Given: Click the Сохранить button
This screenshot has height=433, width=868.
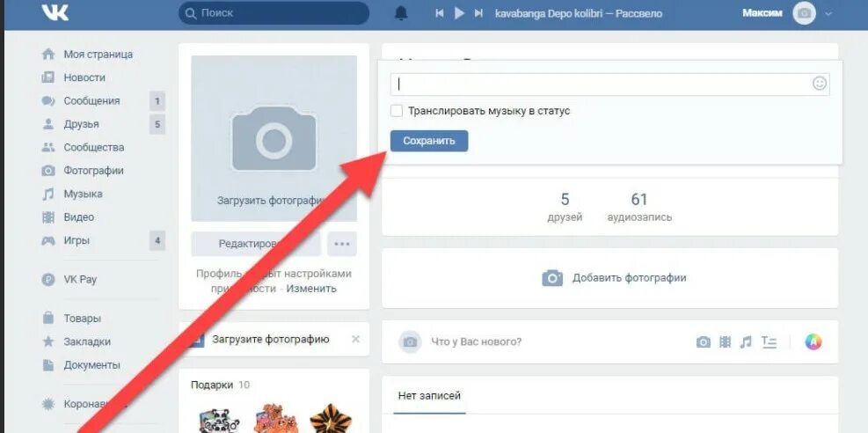Looking at the screenshot, I should 429,141.
